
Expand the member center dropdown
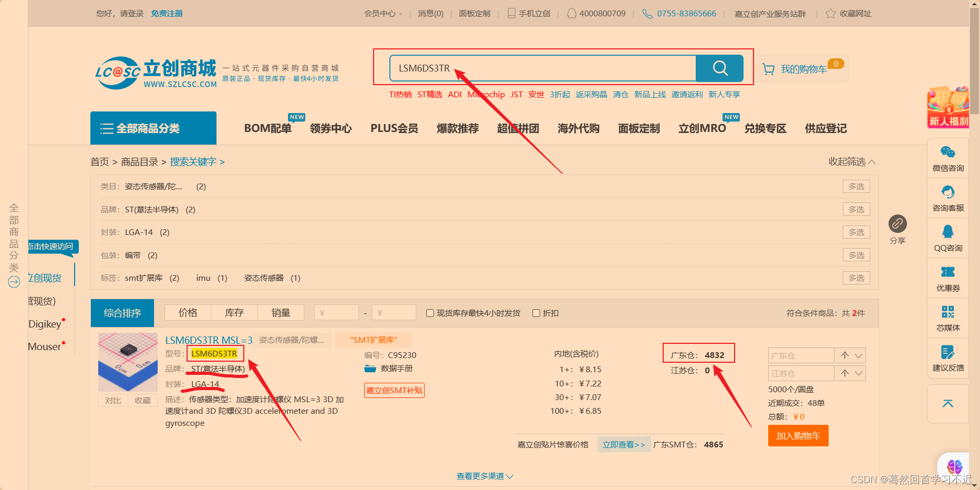[383, 14]
